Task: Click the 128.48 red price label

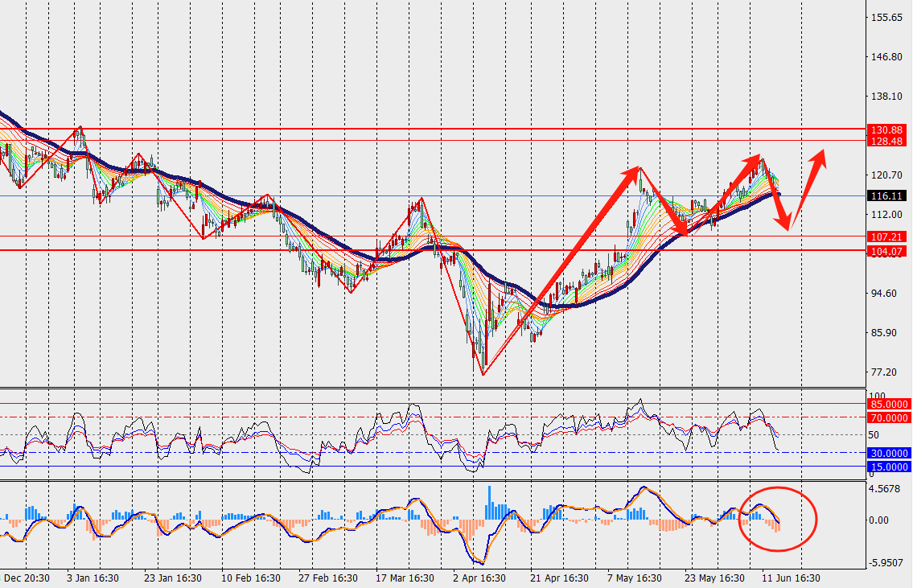Action: point(886,141)
